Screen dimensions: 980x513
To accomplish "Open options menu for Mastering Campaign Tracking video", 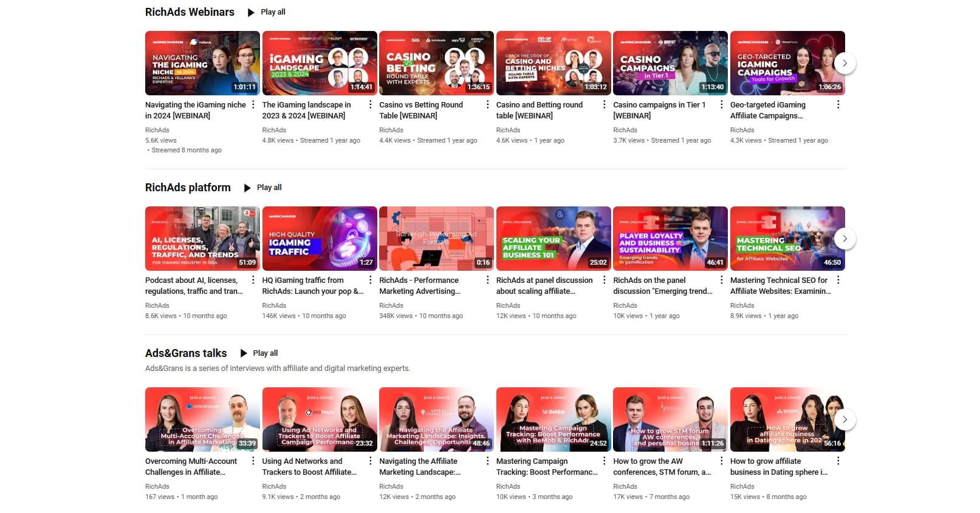I will click(605, 461).
